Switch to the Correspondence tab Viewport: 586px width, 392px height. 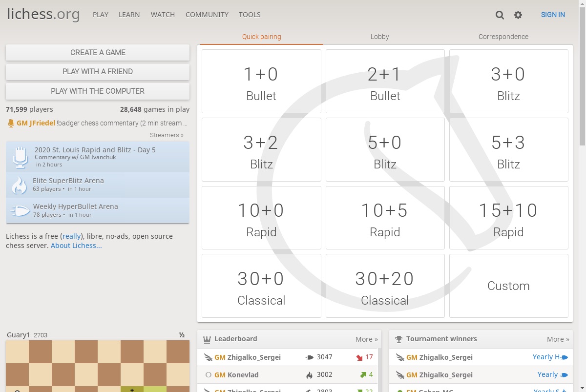[503, 37]
